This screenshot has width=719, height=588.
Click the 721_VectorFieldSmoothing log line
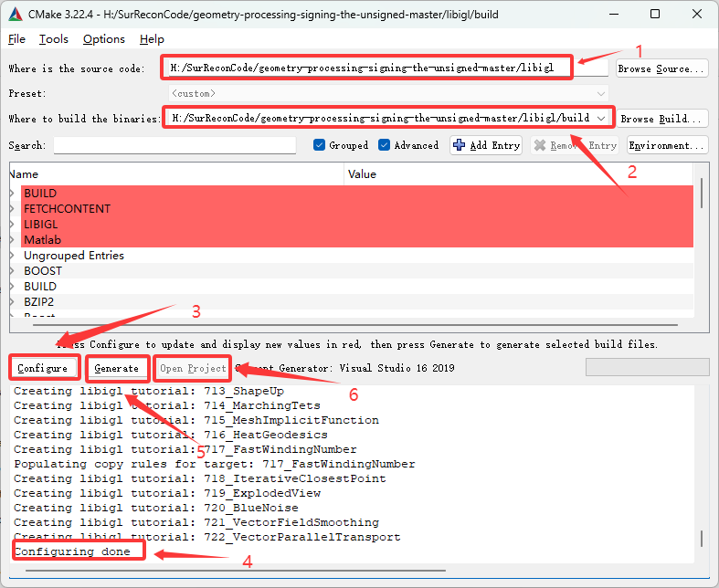tap(196, 523)
